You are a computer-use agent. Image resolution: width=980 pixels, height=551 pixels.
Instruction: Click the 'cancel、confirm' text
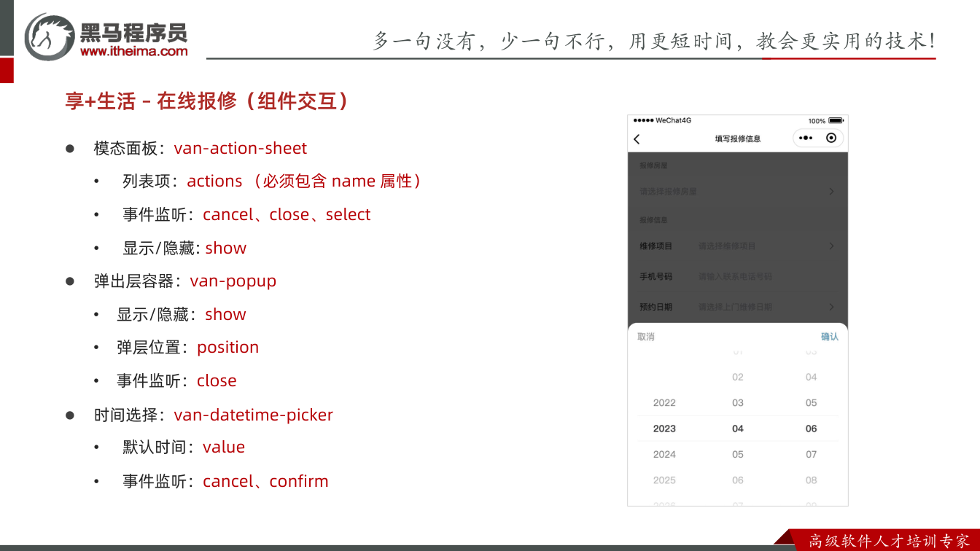tap(265, 481)
